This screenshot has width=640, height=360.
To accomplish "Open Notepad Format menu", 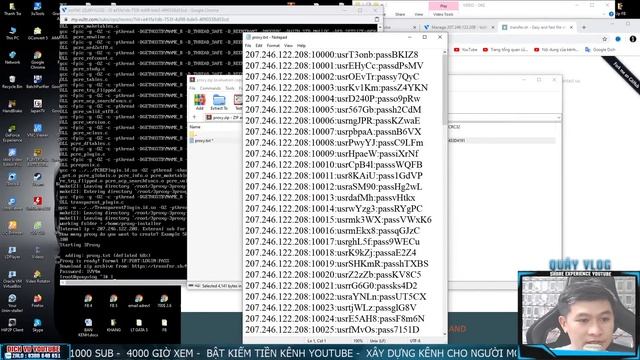I will 273,46.
